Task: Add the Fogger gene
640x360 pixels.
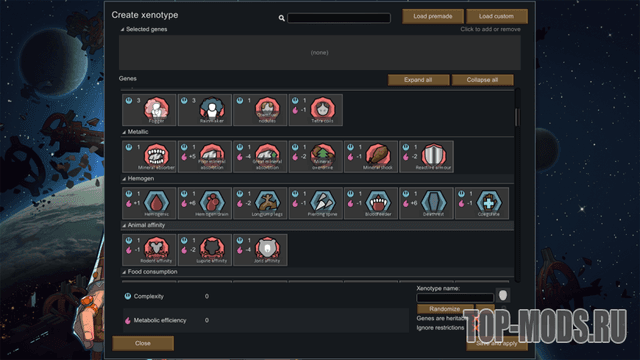Action: (x=149, y=110)
